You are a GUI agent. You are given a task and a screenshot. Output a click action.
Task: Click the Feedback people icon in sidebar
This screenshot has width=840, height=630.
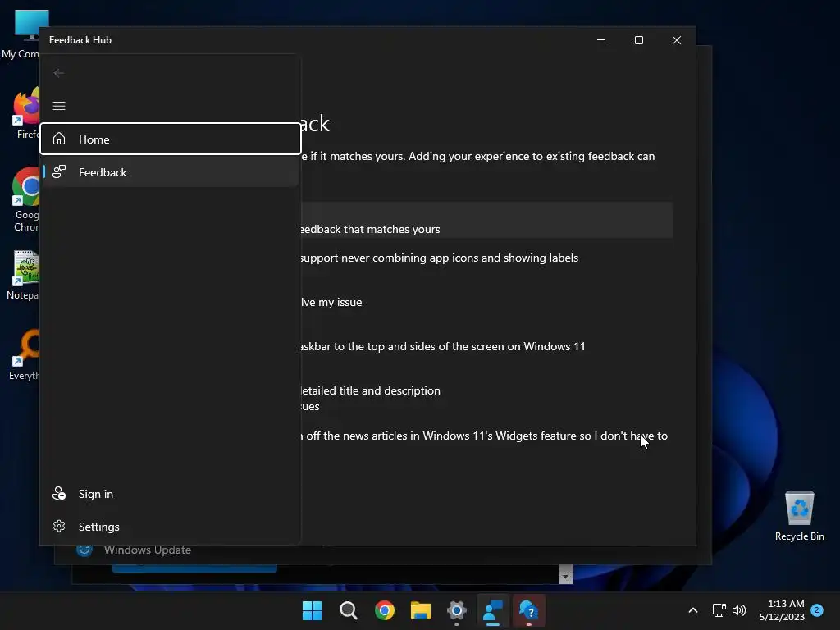pos(59,171)
